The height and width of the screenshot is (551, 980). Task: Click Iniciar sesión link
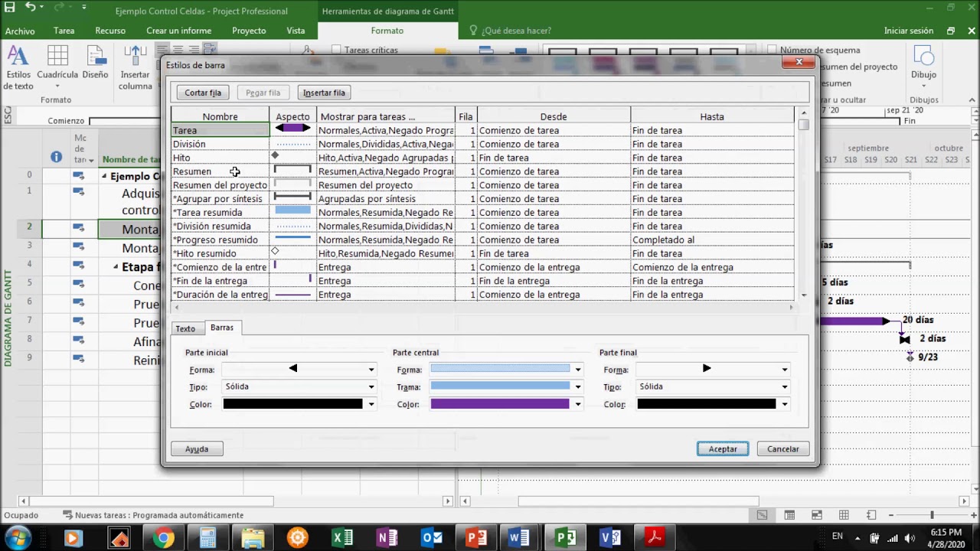[909, 31]
